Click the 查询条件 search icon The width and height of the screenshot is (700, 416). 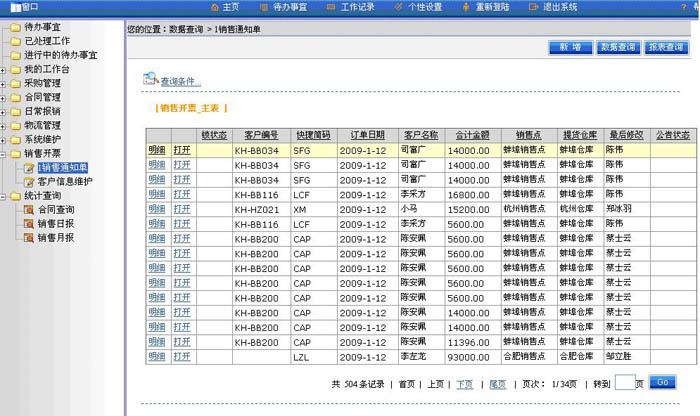point(151,78)
